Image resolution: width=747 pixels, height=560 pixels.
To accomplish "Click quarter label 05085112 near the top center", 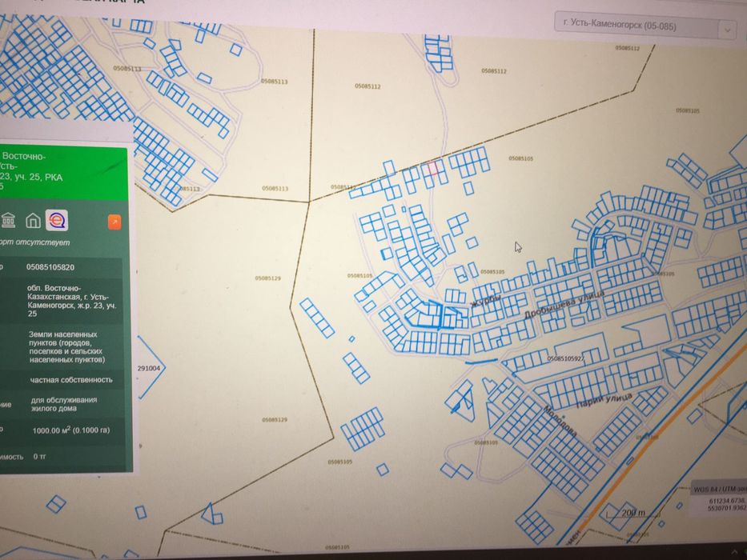I will (367, 86).
